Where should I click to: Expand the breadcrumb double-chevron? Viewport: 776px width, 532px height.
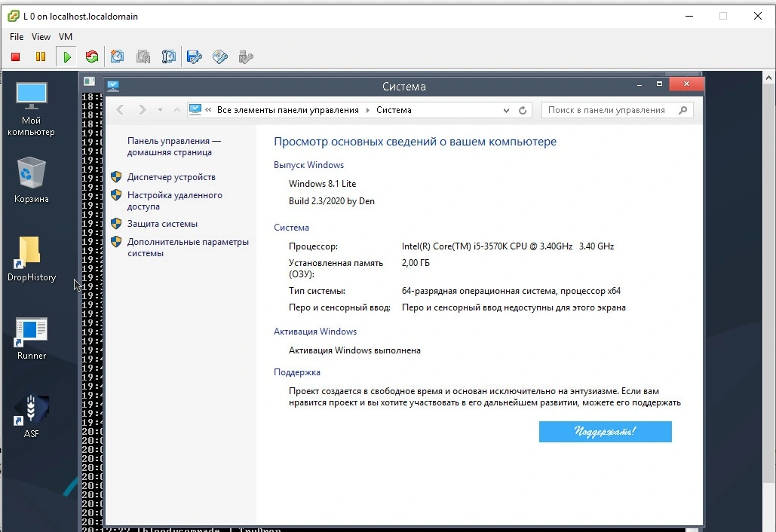coord(208,110)
